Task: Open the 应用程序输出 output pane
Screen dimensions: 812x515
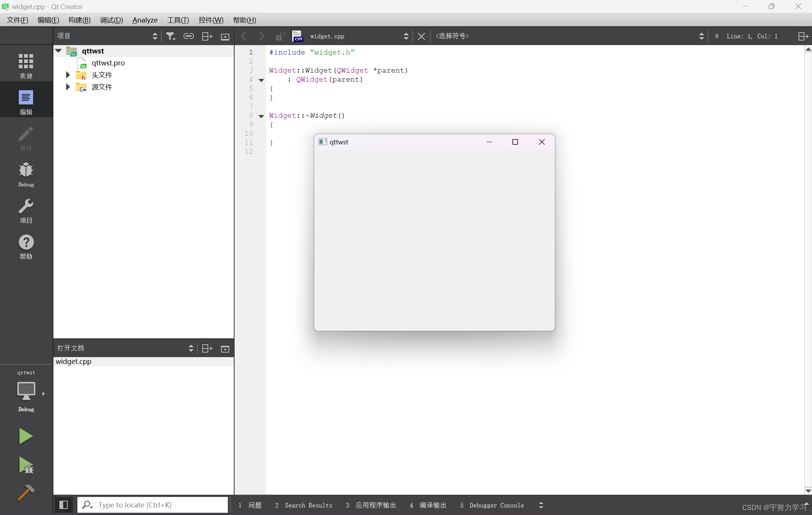Action: [371, 505]
